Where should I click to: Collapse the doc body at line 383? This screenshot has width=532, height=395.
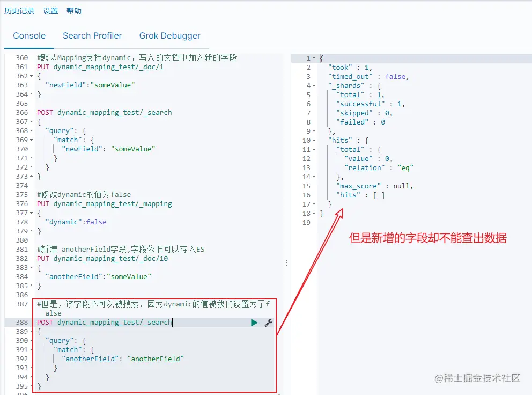[31, 268]
